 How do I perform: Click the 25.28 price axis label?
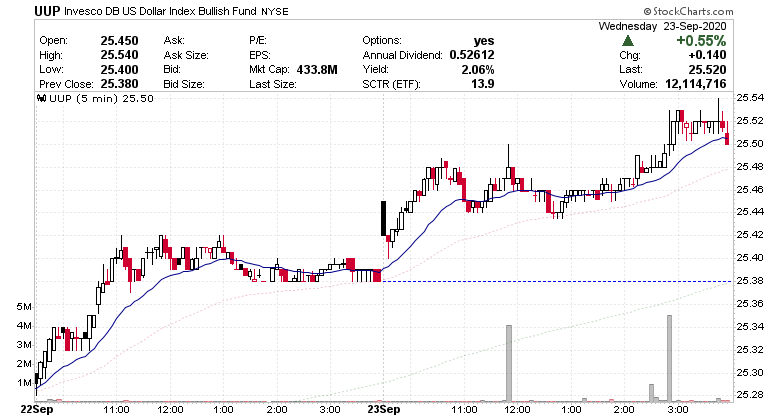pyautogui.click(x=750, y=395)
